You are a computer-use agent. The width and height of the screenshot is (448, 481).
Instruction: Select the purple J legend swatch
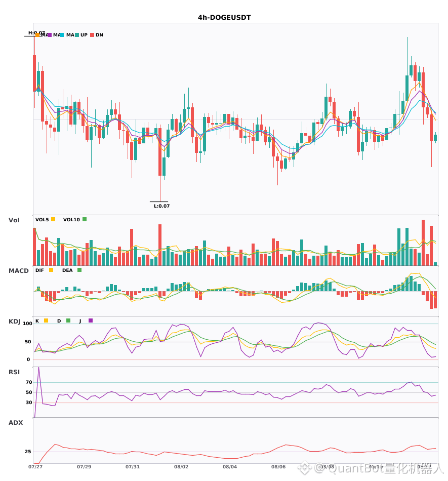[x=91, y=320]
